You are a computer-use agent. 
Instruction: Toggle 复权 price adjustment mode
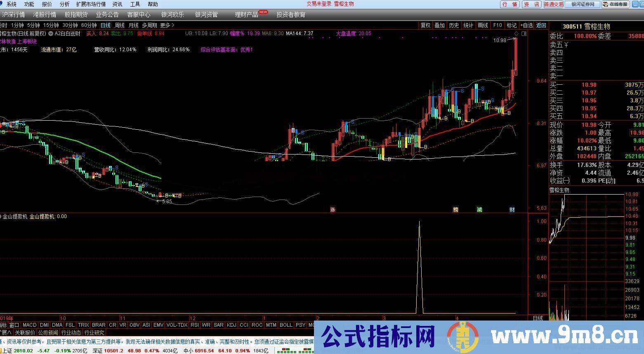click(425, 25)
